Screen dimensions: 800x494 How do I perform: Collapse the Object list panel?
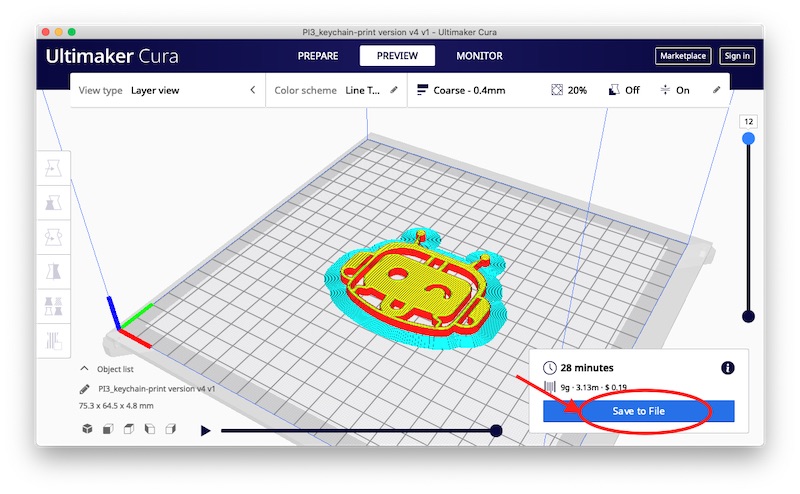(84, 368)
